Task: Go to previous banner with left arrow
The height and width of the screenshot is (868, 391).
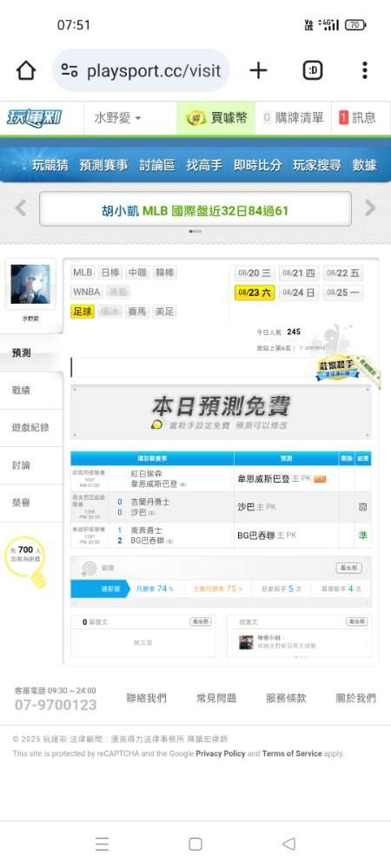Action: [21, 208]
